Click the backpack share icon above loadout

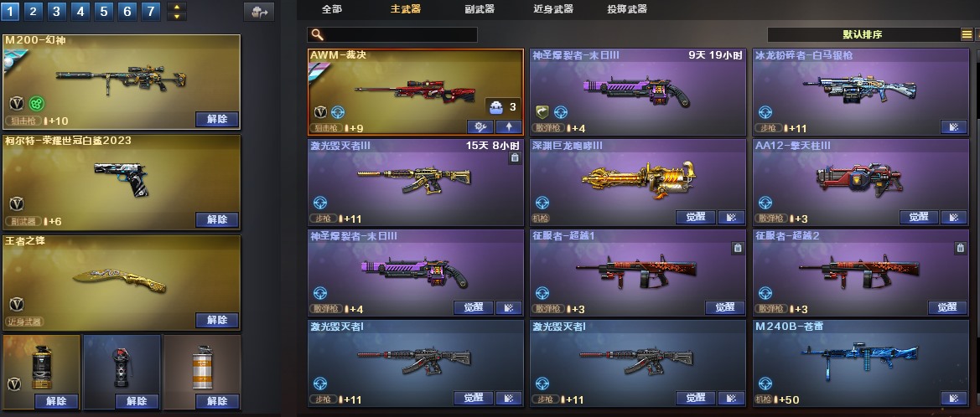[x=259, y=12]
